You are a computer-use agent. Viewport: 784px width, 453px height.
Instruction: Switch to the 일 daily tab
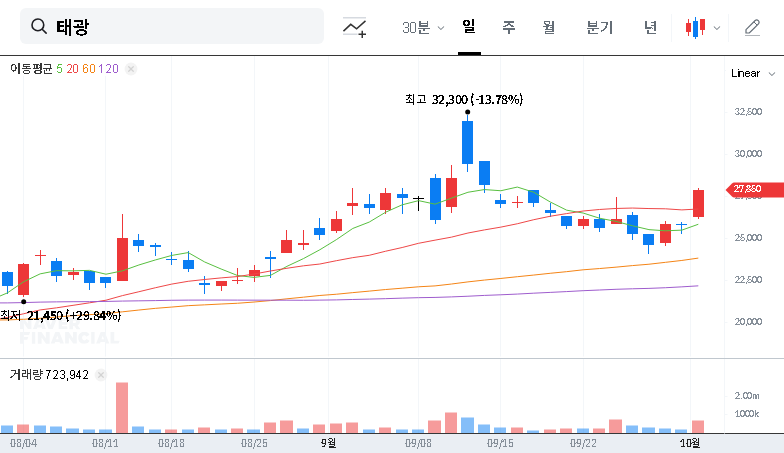469,27
